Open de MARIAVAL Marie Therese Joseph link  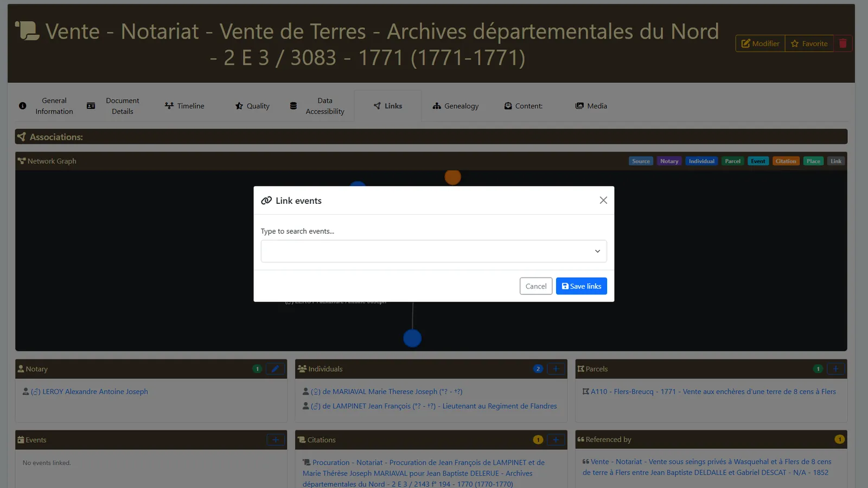click(386, 391)
